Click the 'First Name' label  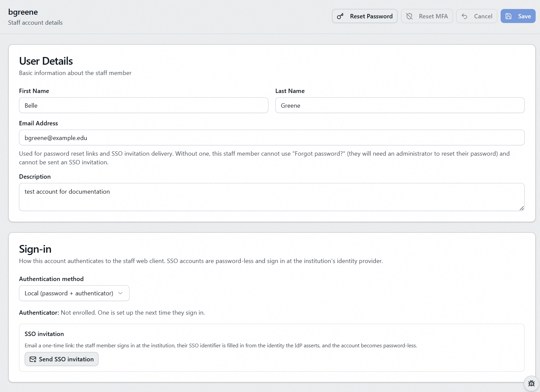[34, 91]
